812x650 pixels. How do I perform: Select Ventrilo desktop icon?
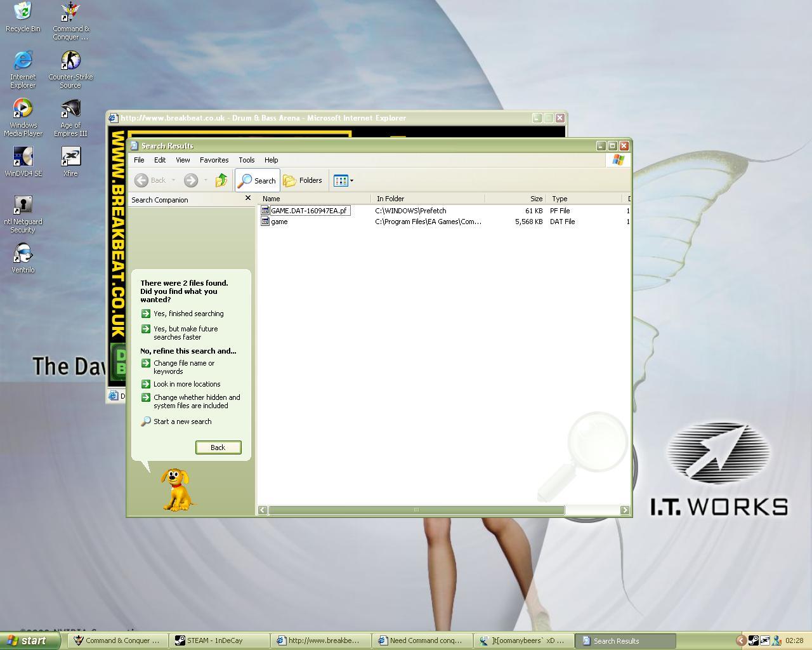tap(23, 258)
